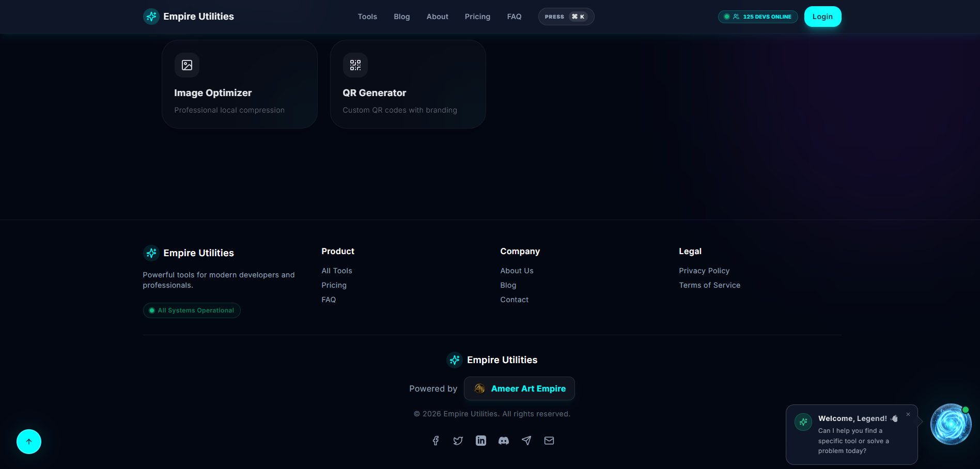Open the QR Generator card icon
This screenshot has width=980, height=469.
point(355,65)
